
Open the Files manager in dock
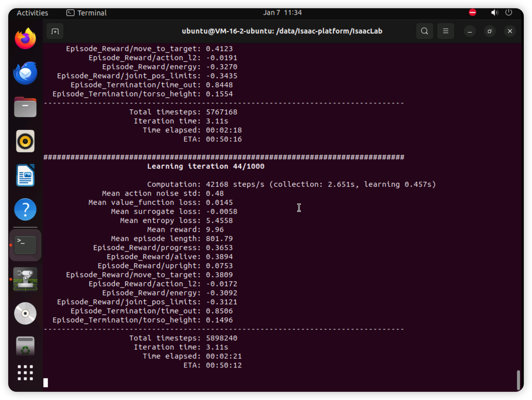point(25,107)
